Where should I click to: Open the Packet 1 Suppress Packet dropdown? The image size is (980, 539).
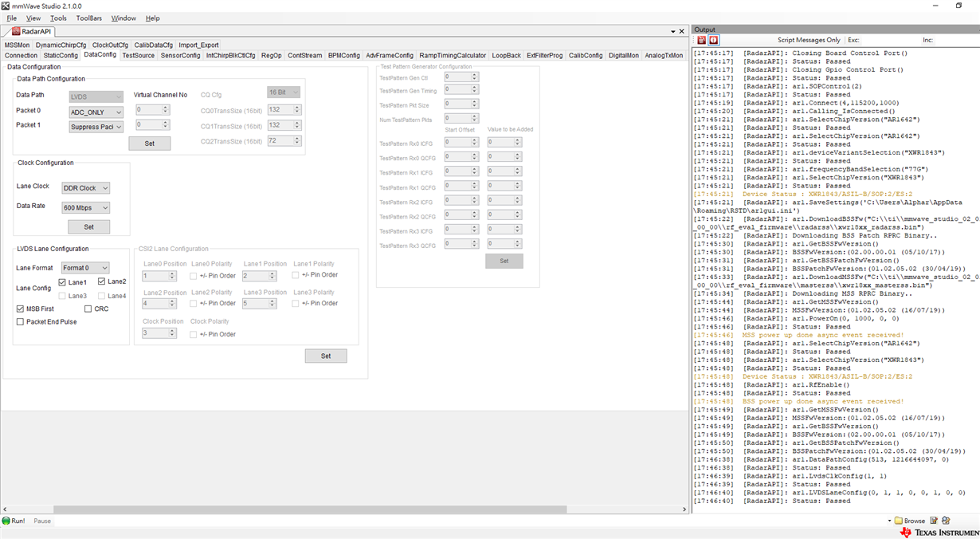point(96,127)
